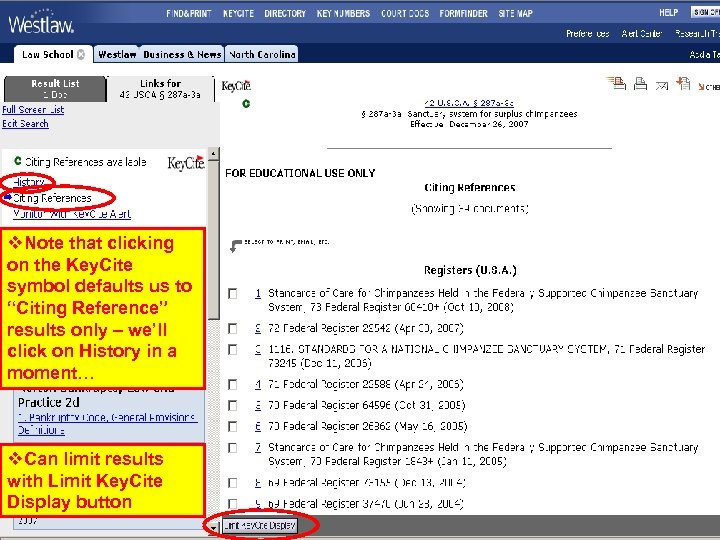720x540 pixels.
Task: Open Alert Center link
Action: pyautogui.click(x=642, y=34)
